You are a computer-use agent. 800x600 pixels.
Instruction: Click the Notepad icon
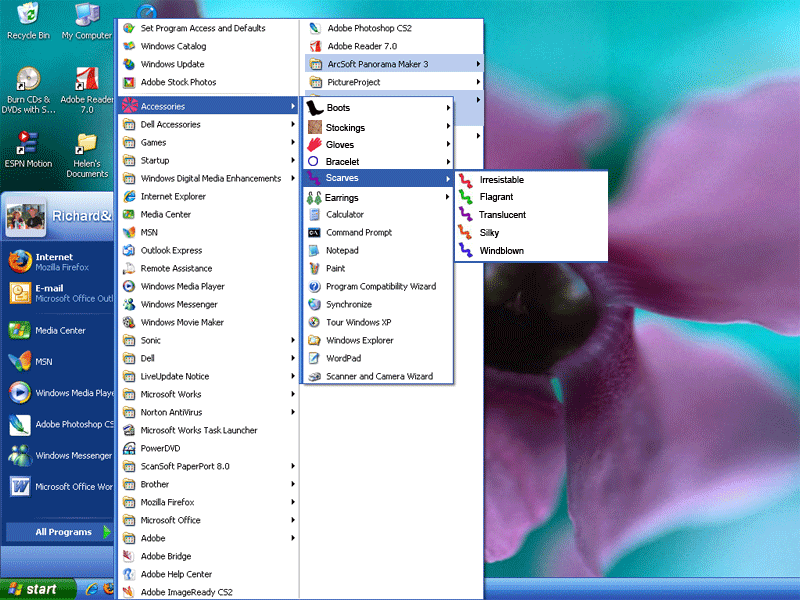click(x=314, y=251)
